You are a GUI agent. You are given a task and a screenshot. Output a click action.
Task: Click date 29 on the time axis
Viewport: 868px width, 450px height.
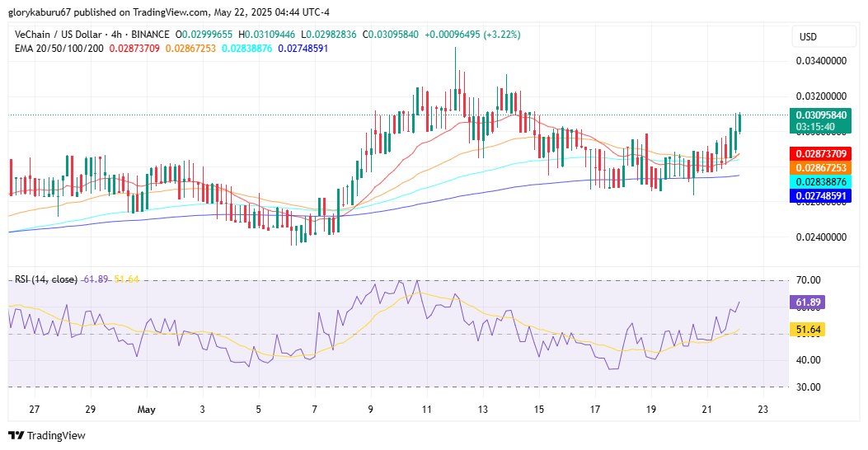[90, 410]
